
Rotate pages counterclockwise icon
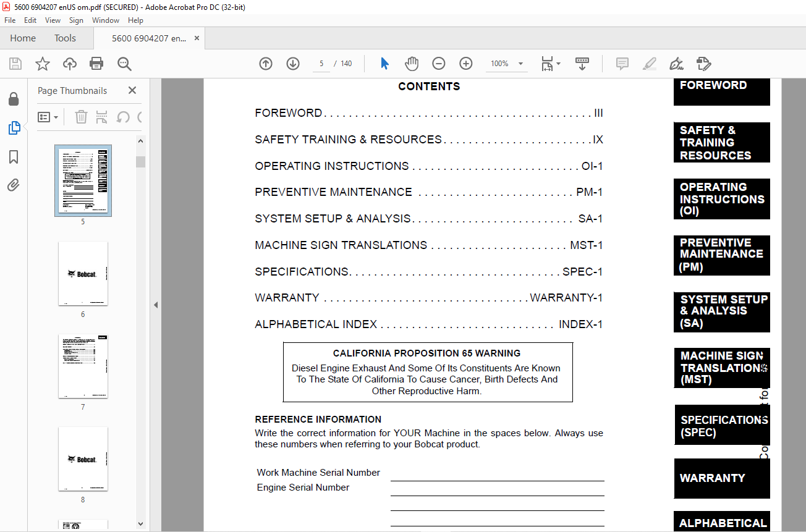click(x=123, y=117)
